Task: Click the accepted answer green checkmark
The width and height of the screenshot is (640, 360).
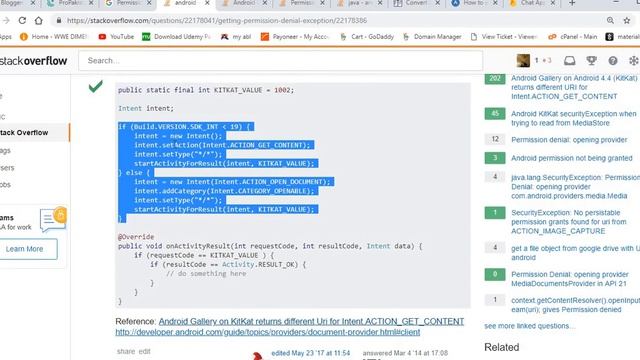Action: click(96, 86)
